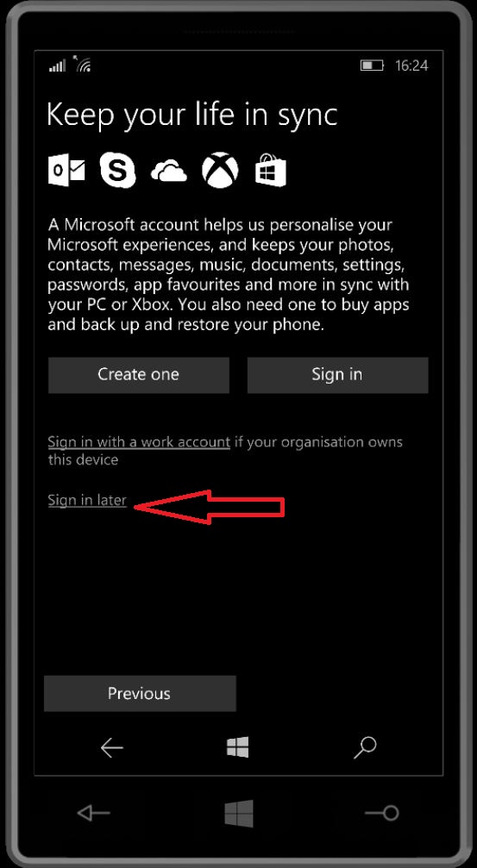Click the Xbox logo icon
The height and width of the screenshot is (868, 477).
pyautogui.click(x=220, y=170)
